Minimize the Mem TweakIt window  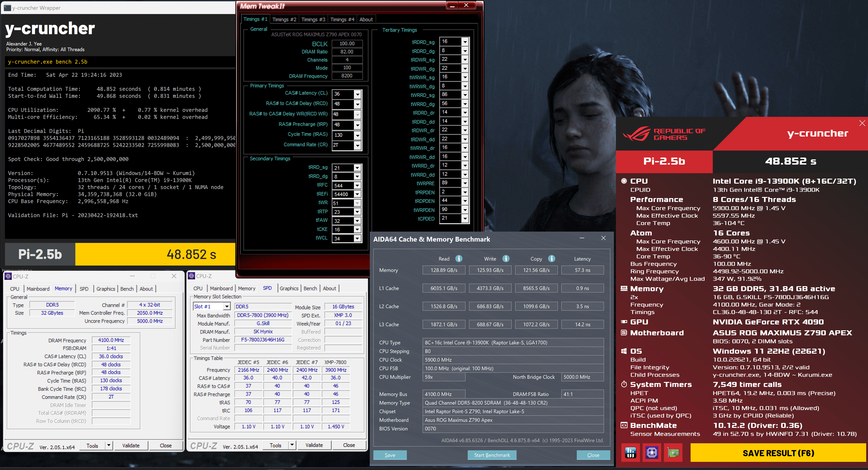452,5
